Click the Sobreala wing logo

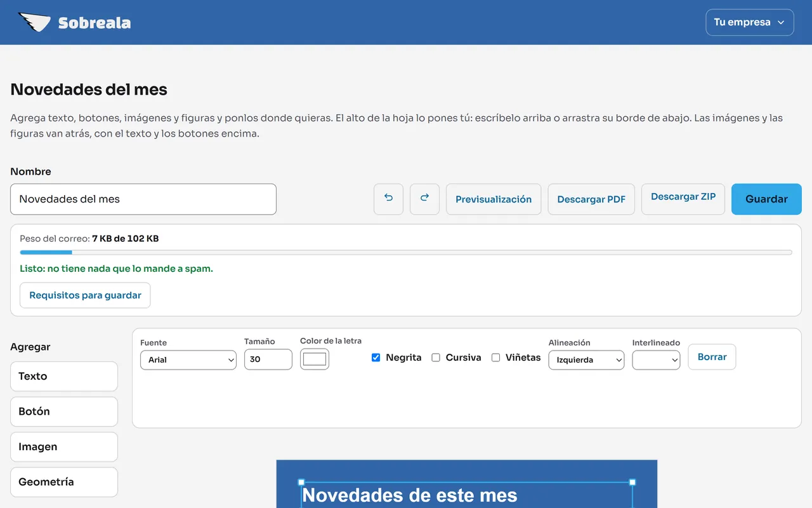[x=34, y=22]
